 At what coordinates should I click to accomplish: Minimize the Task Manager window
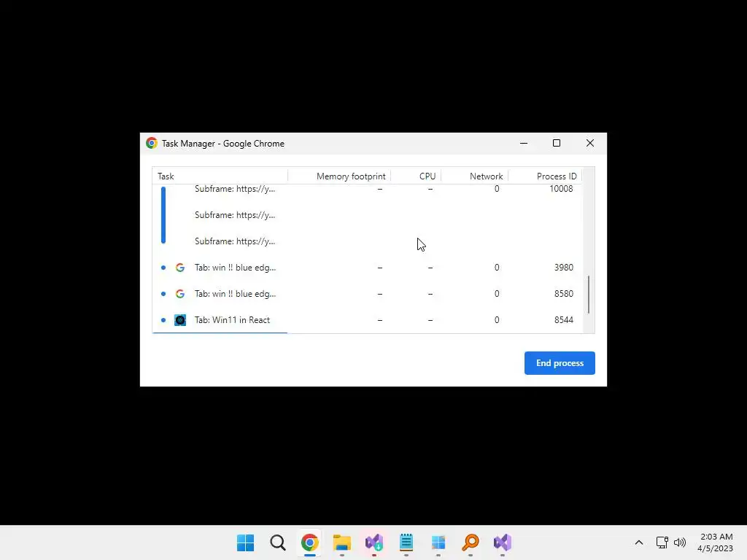(524, 144)
